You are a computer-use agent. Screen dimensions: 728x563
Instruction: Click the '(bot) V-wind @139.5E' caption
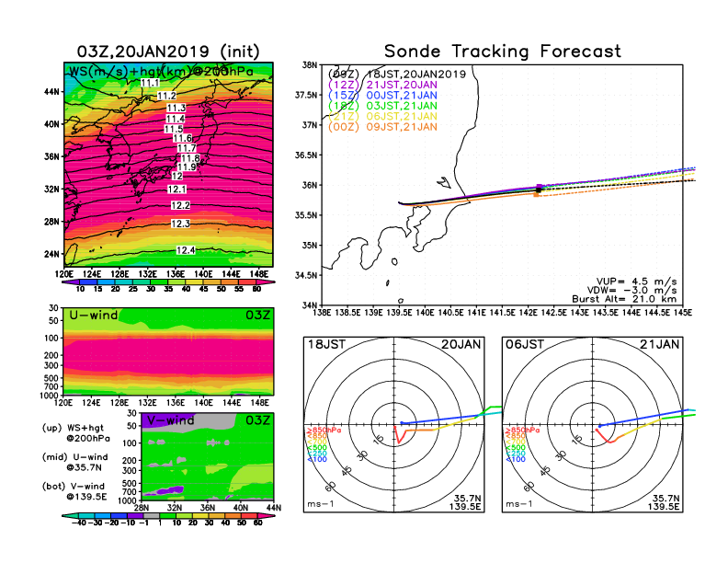point(74,491)
